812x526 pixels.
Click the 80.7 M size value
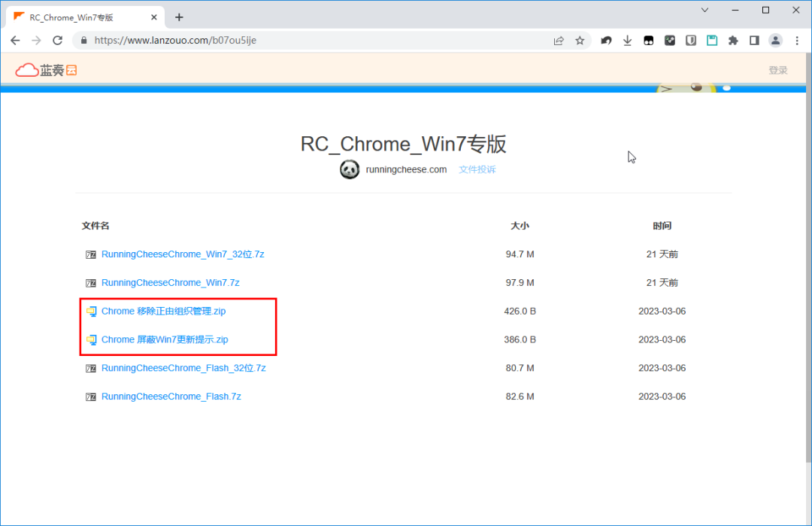(x=520, y=368)
